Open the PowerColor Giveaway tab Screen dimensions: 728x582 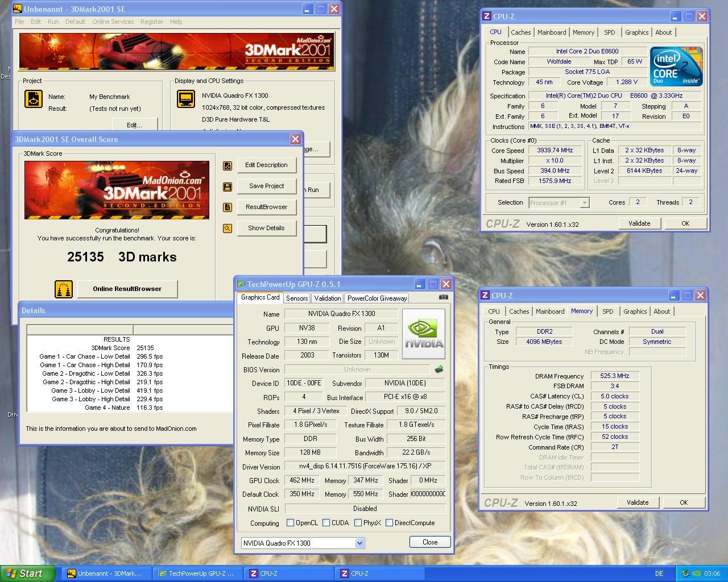point(377,298)
